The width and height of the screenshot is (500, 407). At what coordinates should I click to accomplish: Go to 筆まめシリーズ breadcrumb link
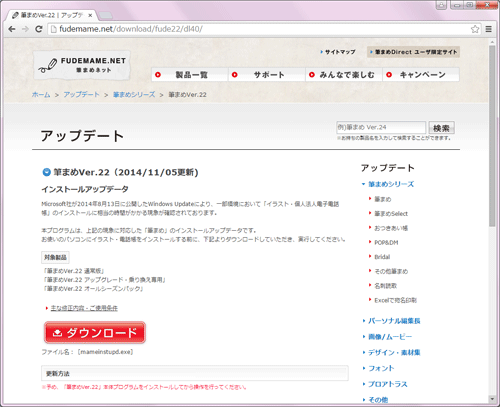(134, 95)
